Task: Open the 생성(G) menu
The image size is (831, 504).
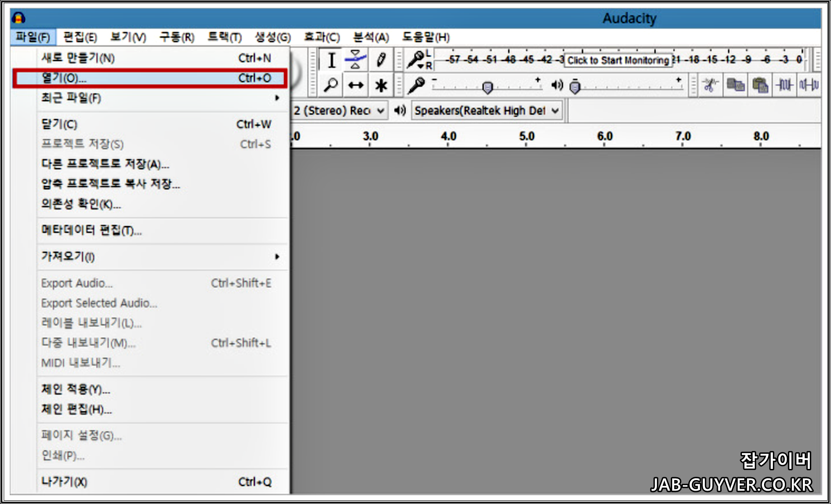Action: point(273,37)
